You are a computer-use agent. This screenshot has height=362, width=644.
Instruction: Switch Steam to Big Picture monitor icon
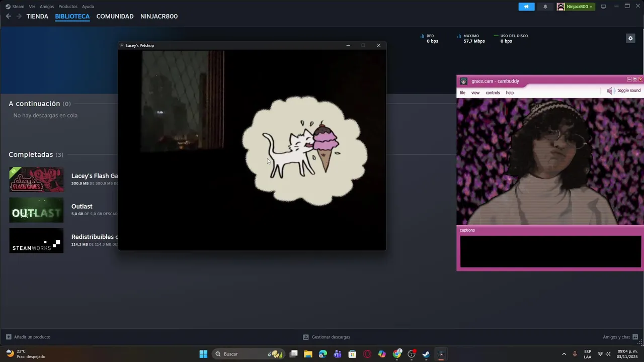tap(603, 7)
